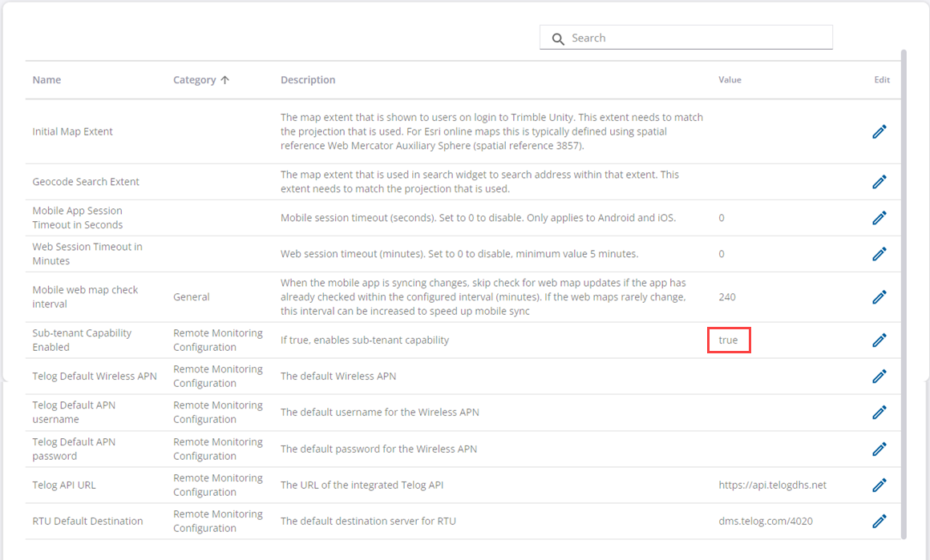Click the Value column header
Screen dimensions: 930x560
(x=730, y=80)
